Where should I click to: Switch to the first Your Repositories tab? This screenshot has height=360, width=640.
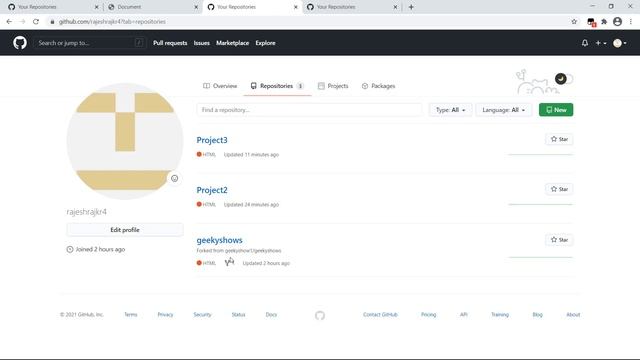point(52,7)
